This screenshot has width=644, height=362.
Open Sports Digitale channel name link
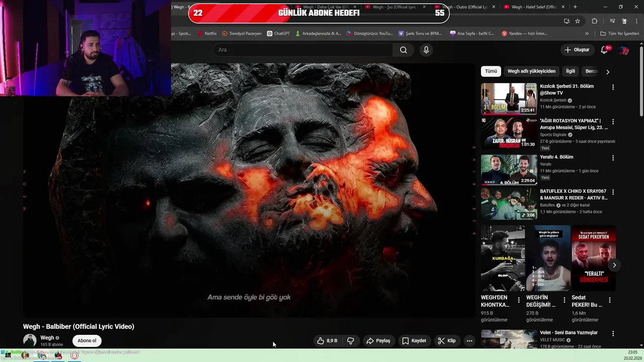[x=553, y=135]
